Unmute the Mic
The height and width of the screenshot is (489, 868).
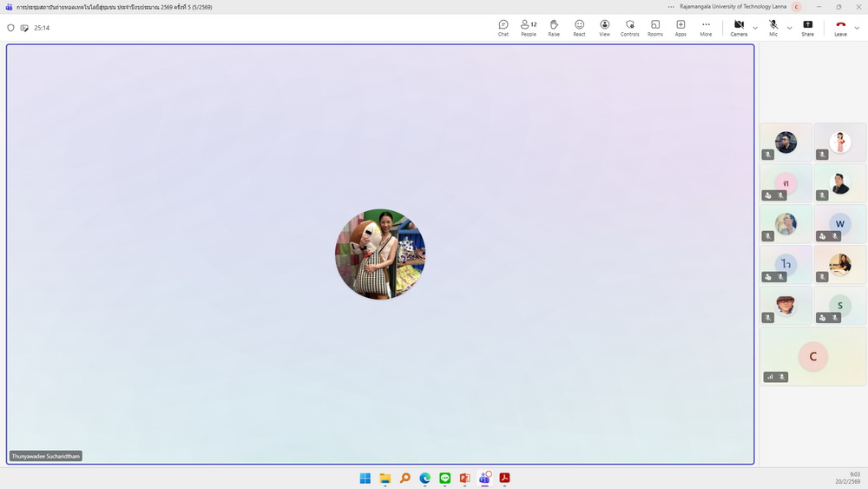point(773,27)
